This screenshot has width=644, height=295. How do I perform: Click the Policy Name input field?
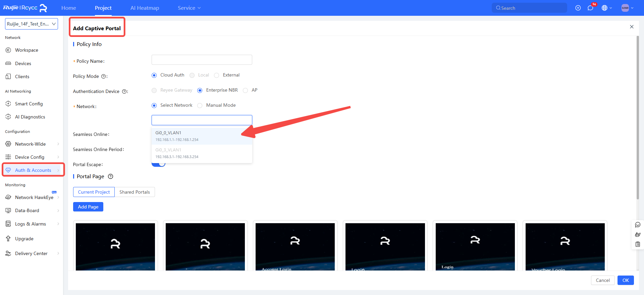[202, 60]
